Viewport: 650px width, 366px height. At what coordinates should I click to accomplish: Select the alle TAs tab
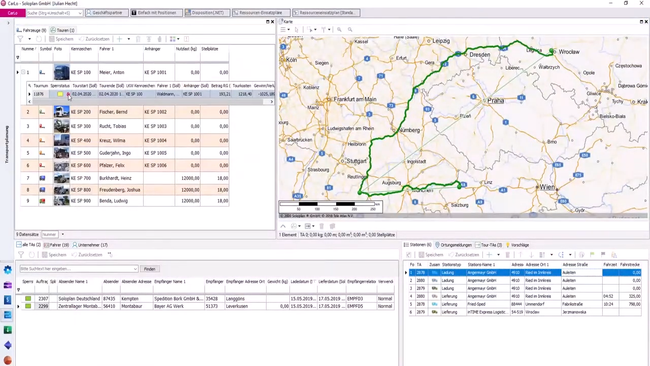(x=29, y=245)
